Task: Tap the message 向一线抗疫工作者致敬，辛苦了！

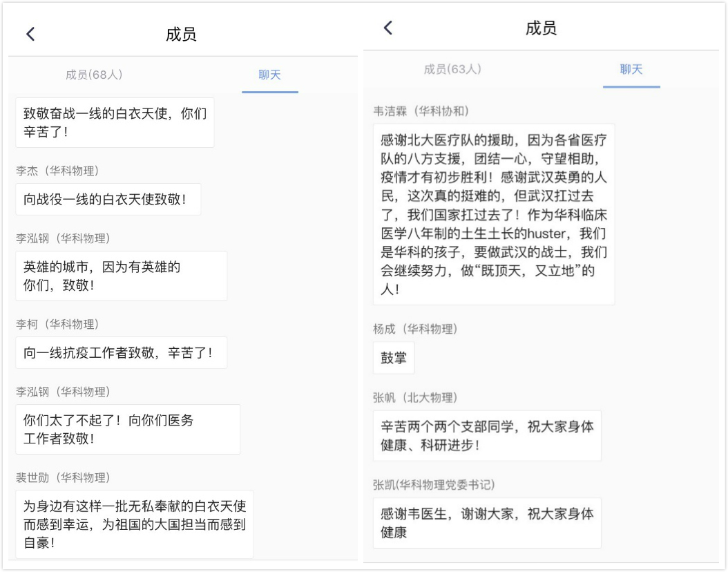Action: point(121,353)
